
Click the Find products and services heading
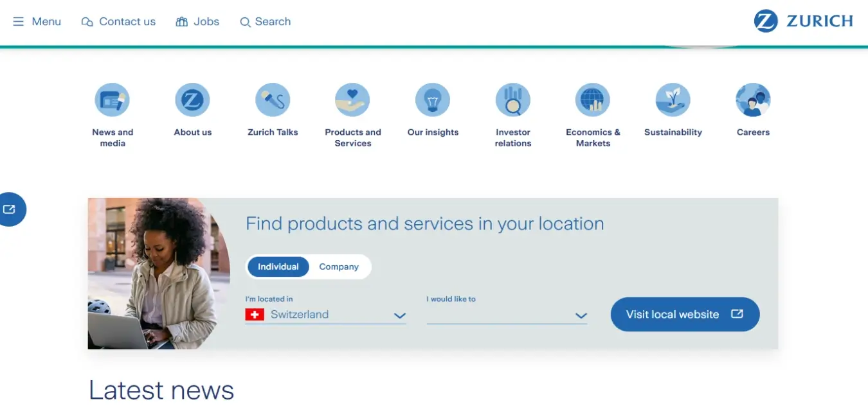(x=425, y=224)
